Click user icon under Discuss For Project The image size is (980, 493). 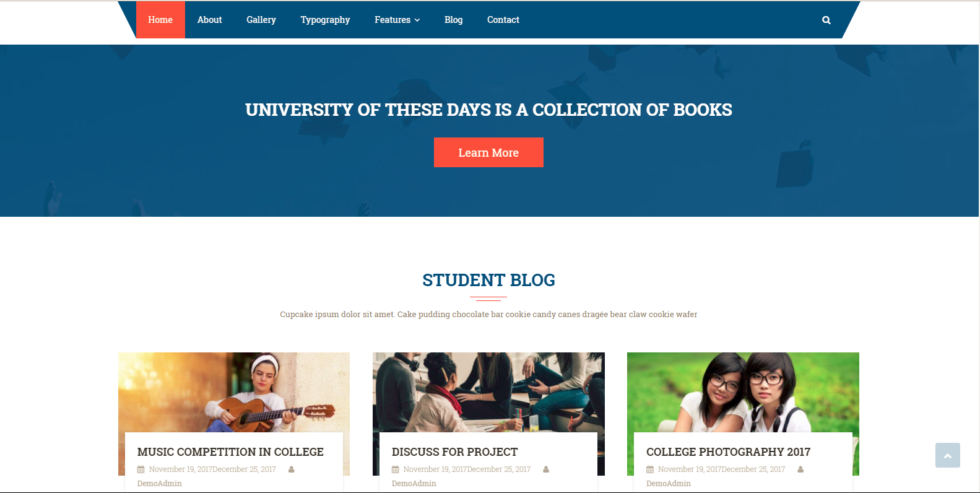pos(546,469)
